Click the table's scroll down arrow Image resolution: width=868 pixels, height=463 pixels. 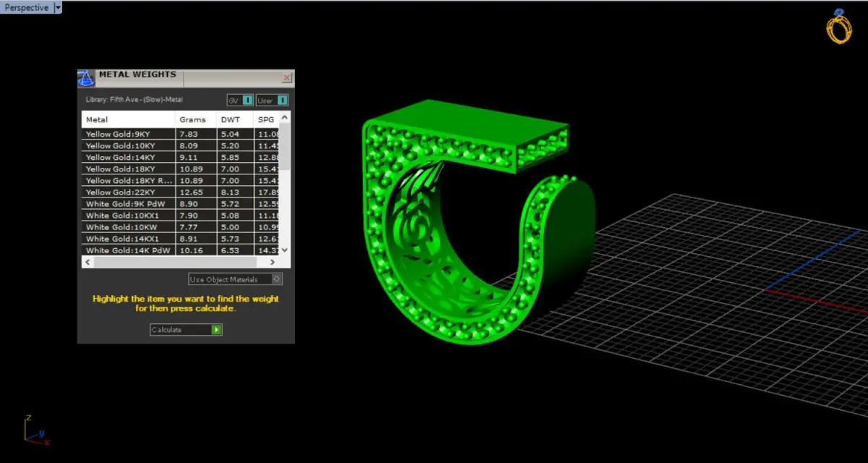[x=284, y=250]
